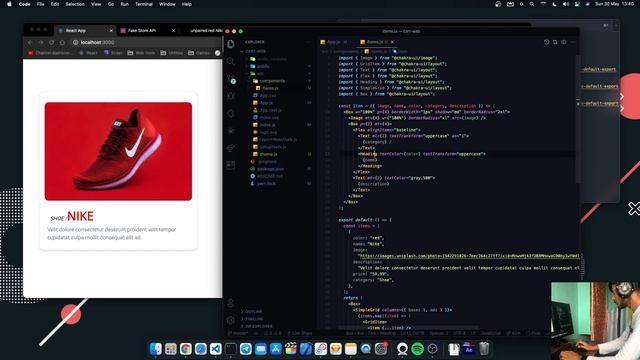Open theme.js in the Explorer tree
Screen dimensions: 640x360
coord(269,154)
